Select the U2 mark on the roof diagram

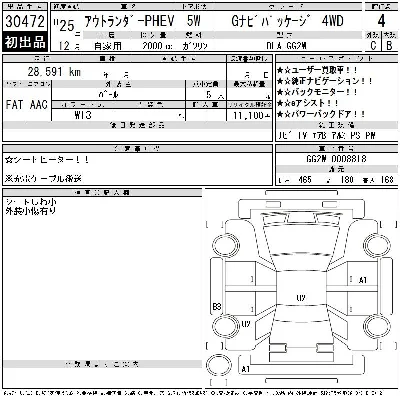coord(301,298)
